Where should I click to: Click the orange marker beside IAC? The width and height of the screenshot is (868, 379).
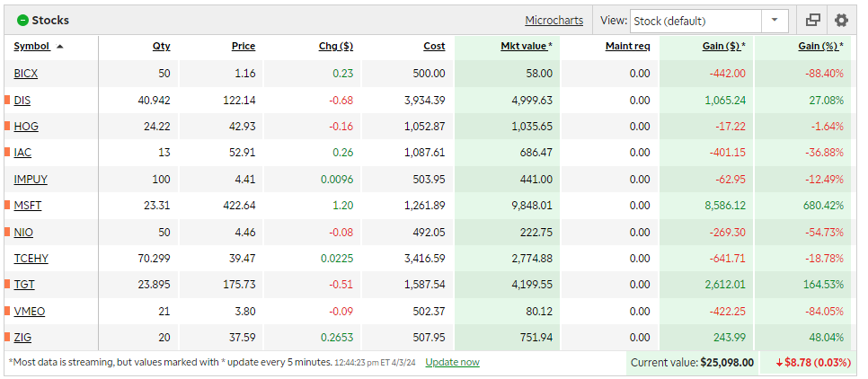point(7,152)
